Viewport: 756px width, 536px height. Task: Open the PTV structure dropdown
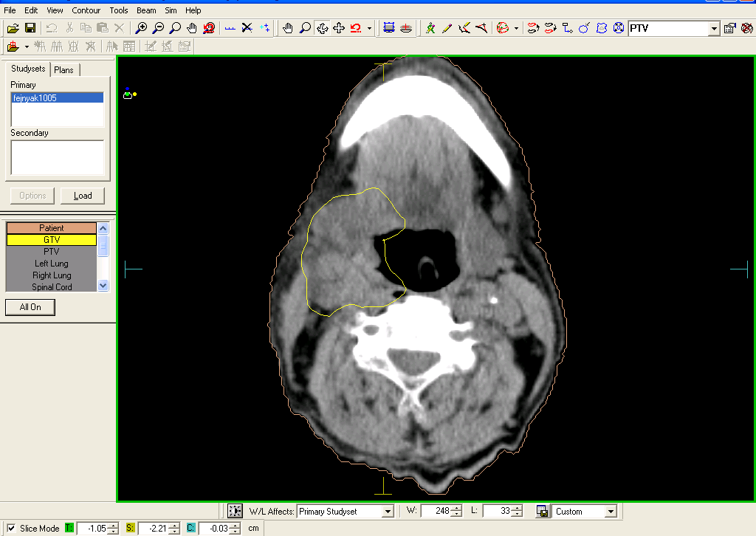click(x=715, y=29)
